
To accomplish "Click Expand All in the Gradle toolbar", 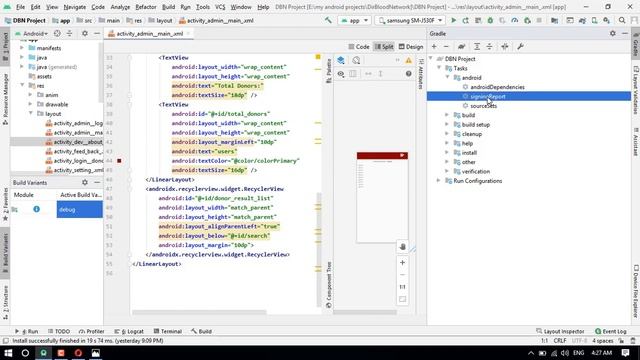I will (x=477, y=47).
